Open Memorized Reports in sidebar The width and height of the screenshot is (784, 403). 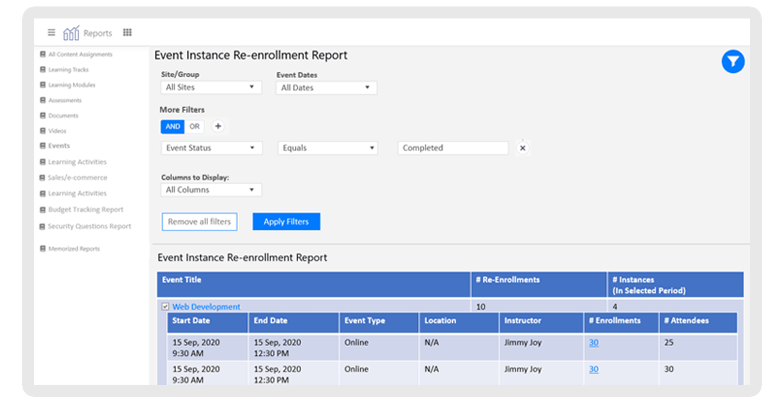pyautogui.click(x=74, y=248)
